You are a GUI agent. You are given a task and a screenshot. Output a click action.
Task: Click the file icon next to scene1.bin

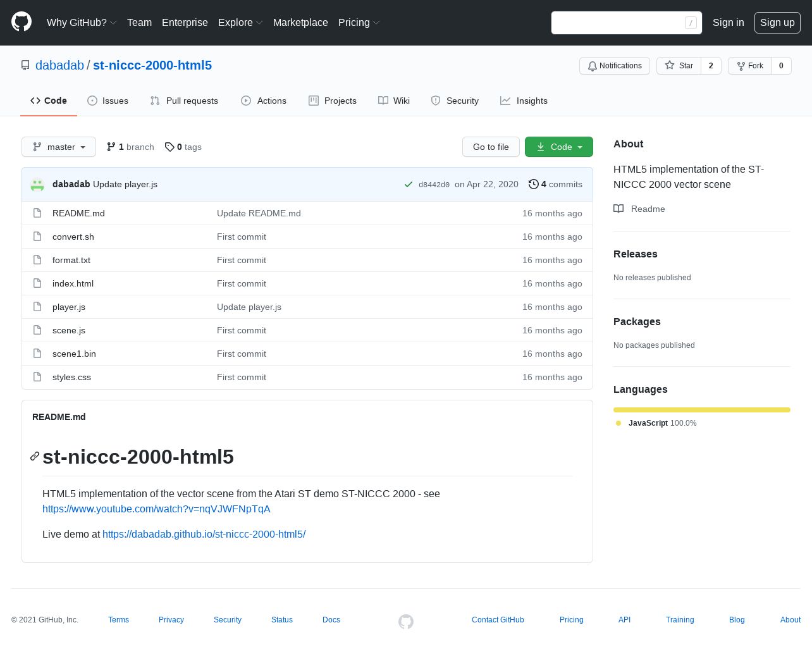[x=37, y=354]
